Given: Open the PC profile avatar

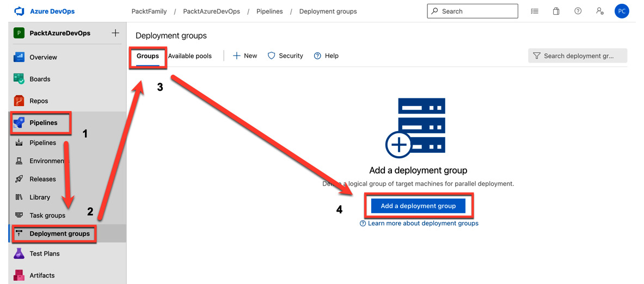Looking at the screenshot, I should 622,11.
